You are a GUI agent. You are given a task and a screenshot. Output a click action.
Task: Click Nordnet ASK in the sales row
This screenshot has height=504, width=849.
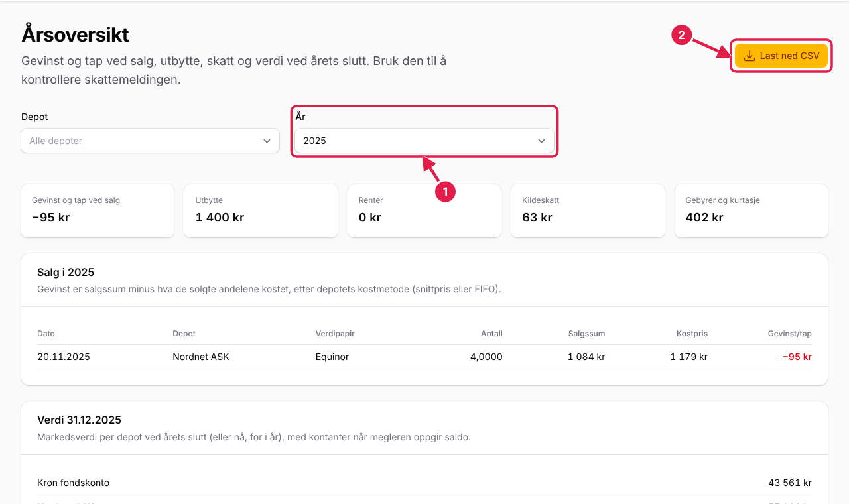(201, 357)
